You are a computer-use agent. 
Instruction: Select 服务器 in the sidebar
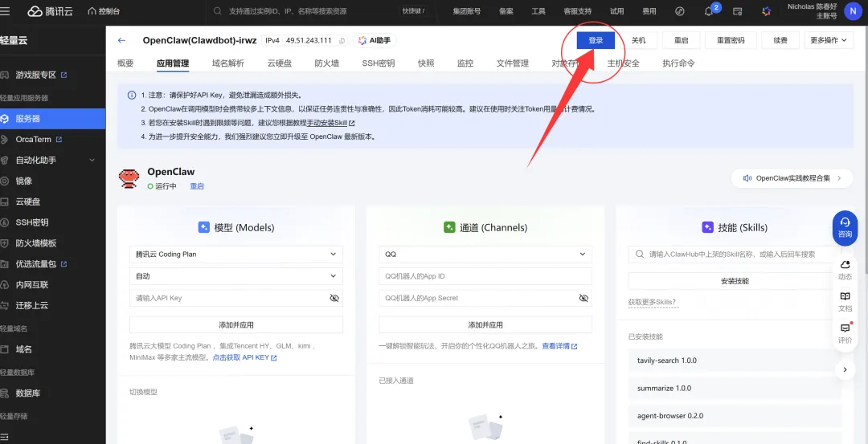[52, 118]
